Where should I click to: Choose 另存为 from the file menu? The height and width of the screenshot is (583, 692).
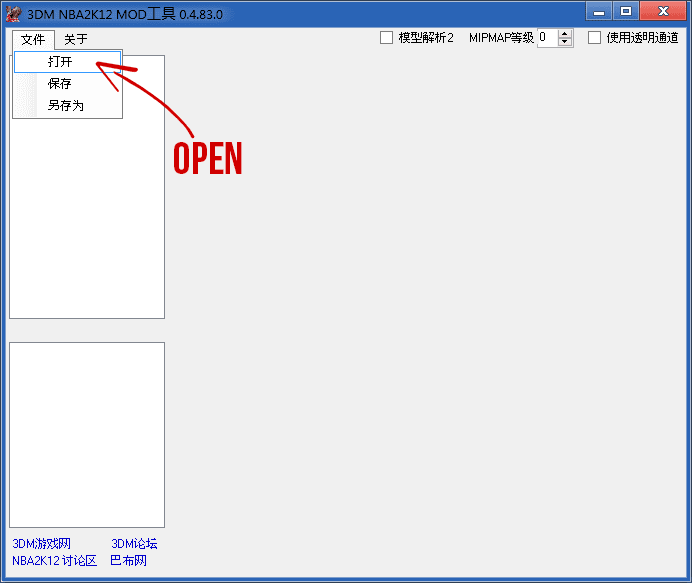pos(67,105)
